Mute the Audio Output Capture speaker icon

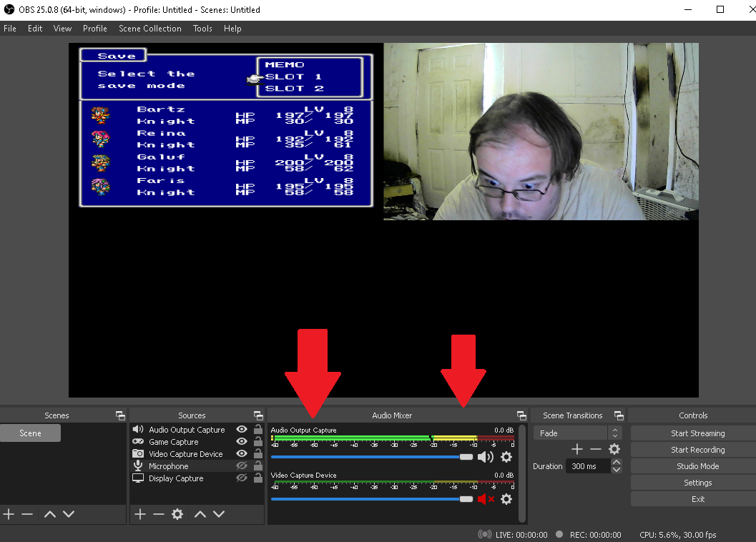tap(485, 457)
